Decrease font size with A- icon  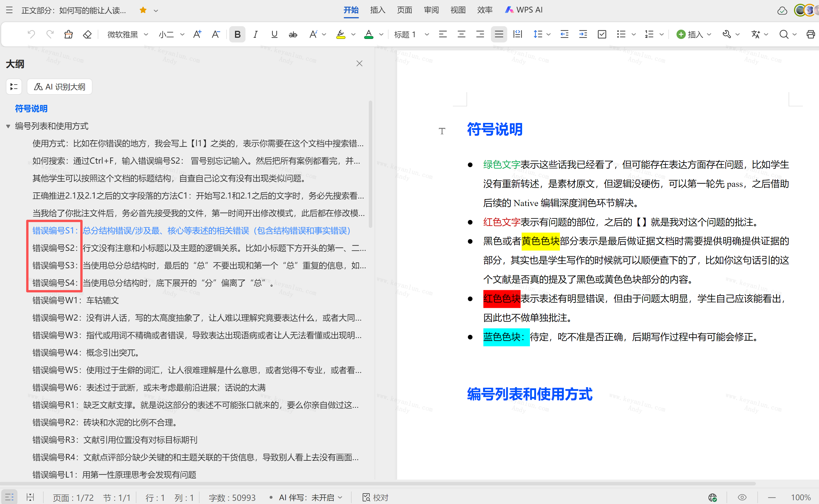216,34
